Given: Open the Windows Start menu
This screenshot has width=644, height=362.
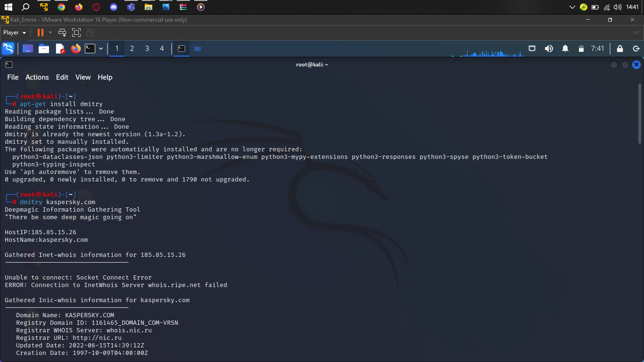Looking at the screenshot, I should click(8, 7).
